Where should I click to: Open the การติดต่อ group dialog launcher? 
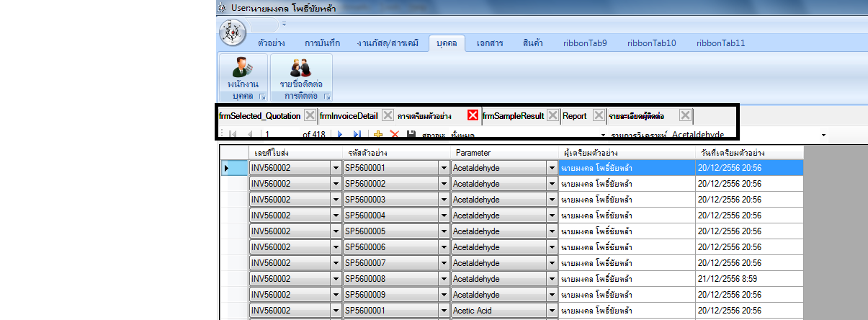tap(327, 96)
